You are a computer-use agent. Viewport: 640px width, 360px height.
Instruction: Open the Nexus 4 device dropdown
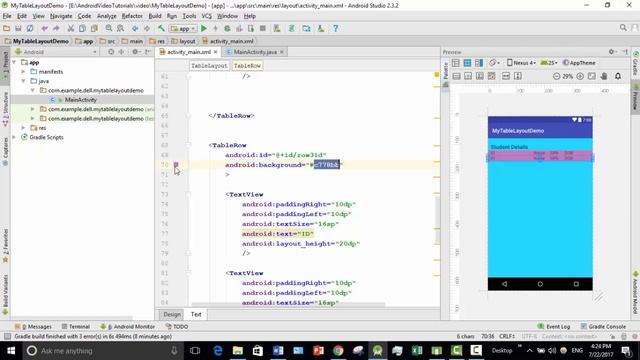(x=520, y=63)
